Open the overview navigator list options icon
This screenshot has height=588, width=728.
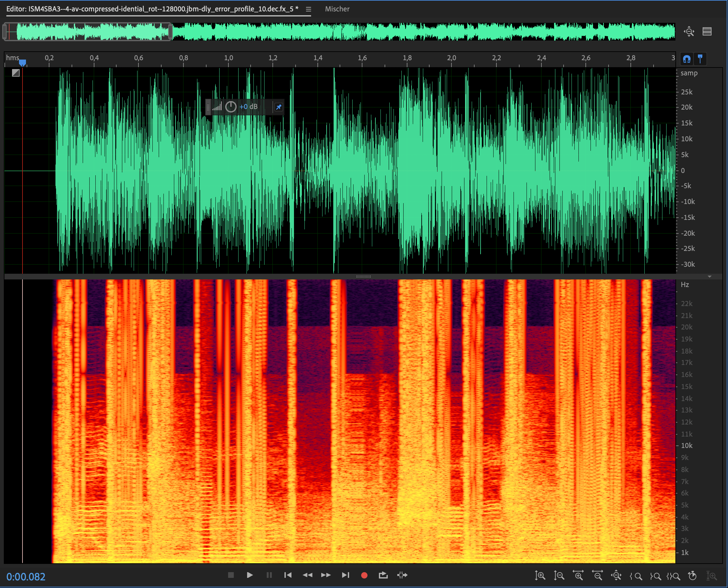[707, 31]
